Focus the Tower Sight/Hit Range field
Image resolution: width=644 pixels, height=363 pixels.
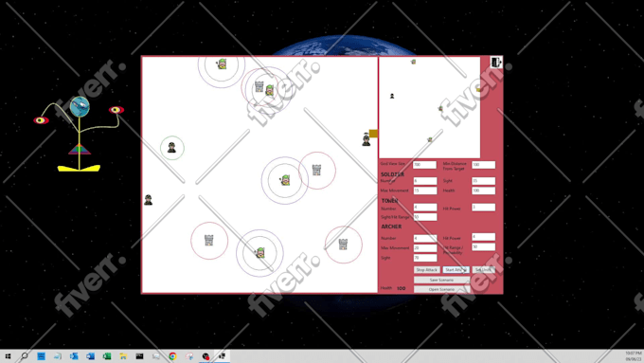(424, 217)
